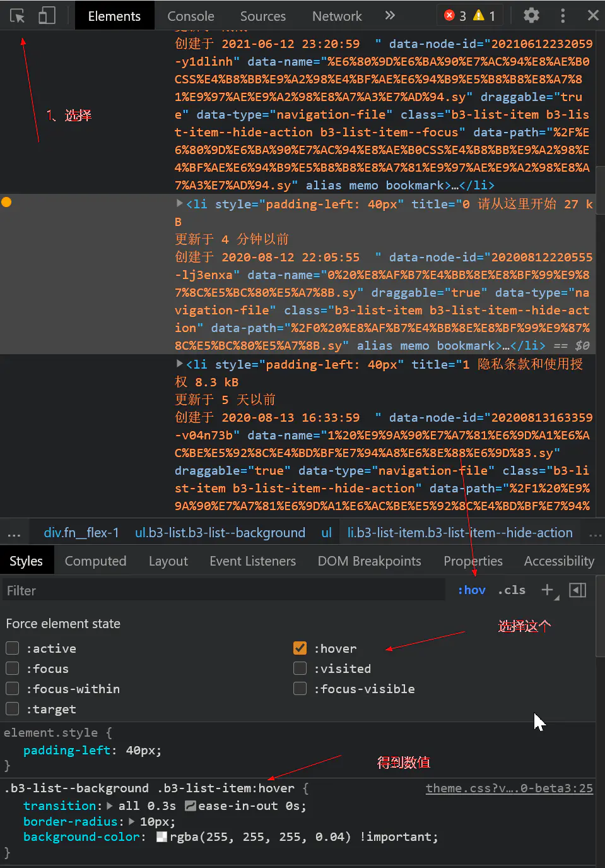Screen dimensions: 605x868
Task: Click the red error count badge
Action: (x=455, y=16)
